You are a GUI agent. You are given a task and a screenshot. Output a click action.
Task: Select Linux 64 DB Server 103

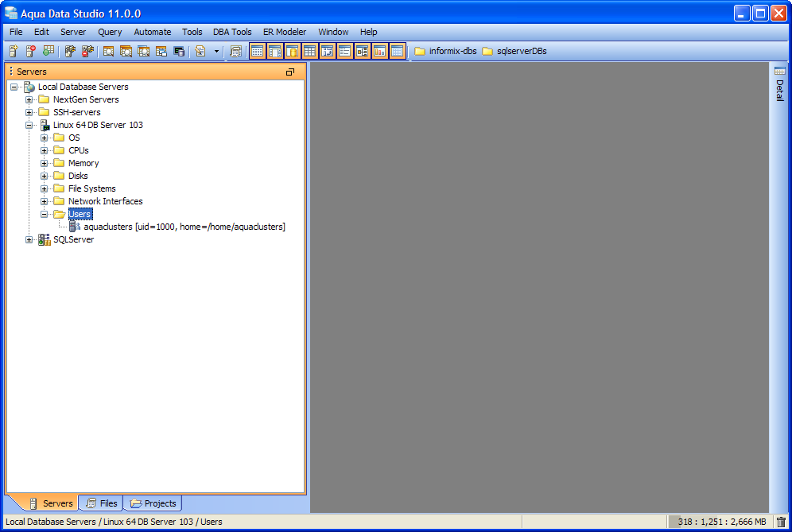(x=98, y=125)
